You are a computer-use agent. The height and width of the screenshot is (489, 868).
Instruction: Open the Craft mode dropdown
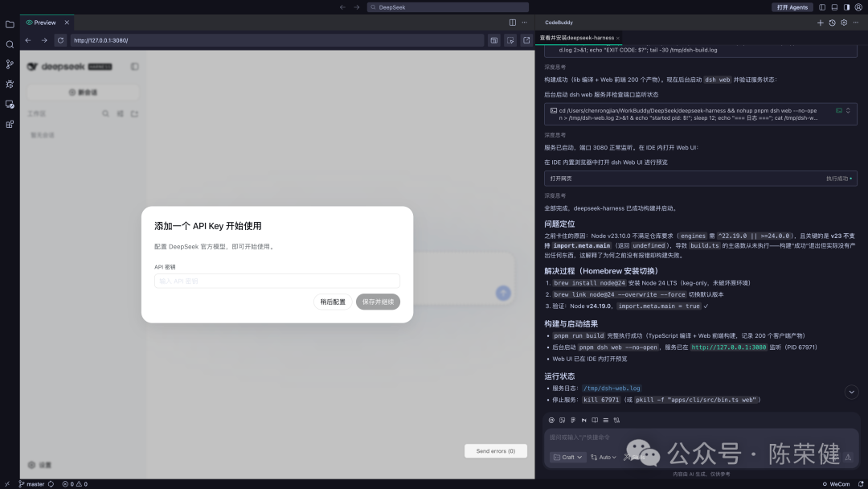tap(568, 458)
